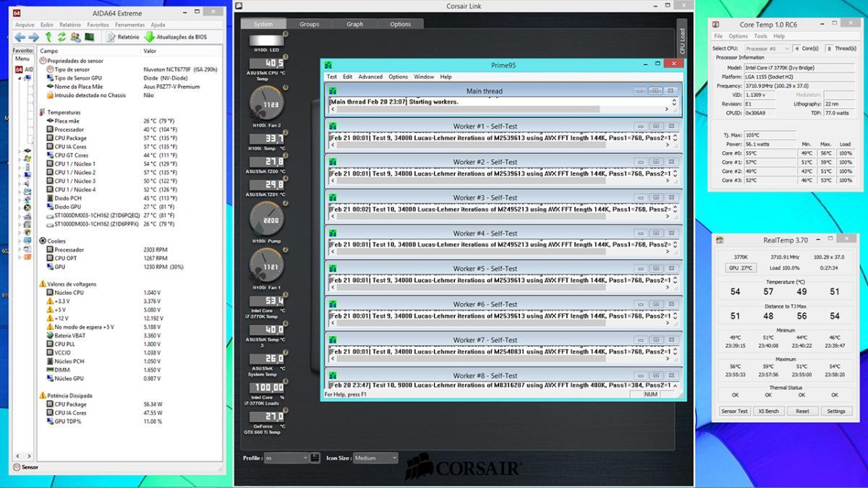Open the Tools menu in Core Temp

point(760,36)
